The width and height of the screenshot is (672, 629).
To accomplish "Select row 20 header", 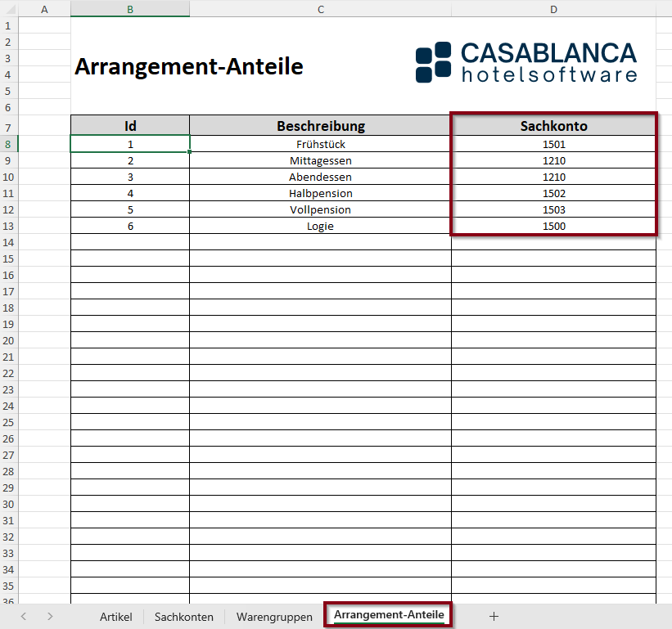I will click(8, 340).
